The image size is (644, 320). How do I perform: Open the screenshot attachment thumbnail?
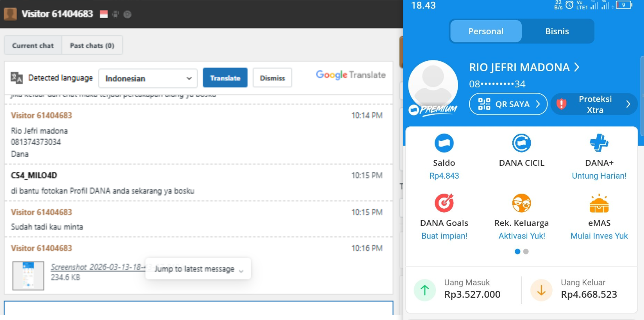(28, 275)
